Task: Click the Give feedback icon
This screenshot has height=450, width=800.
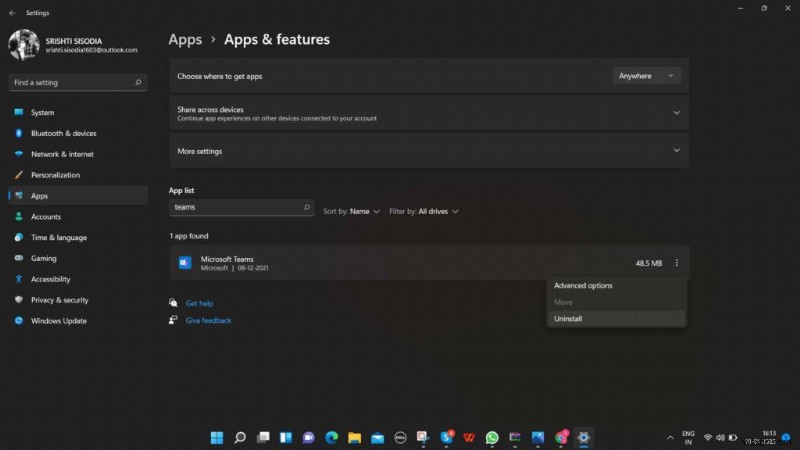Action: [x=173, y=320]
